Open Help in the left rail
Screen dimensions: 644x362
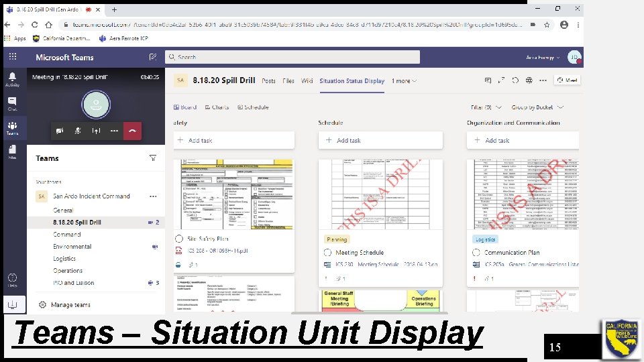tap(12, 280)
